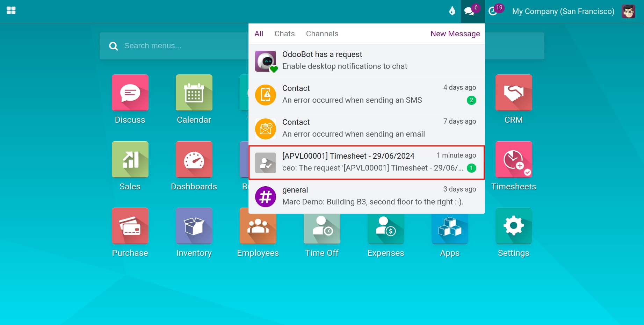Open the Dashboards app
The height and width of the screenshot is (325, 644).
coord(194,159)
